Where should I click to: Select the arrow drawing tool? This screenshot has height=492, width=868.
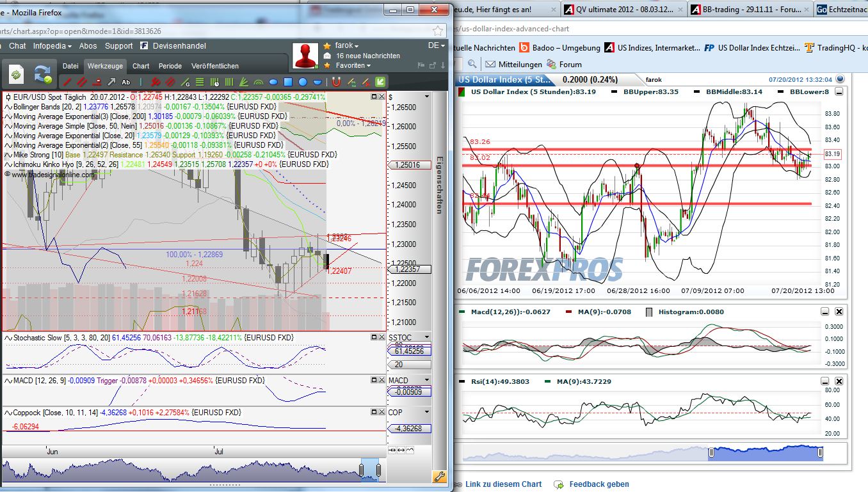tap(111, 82)
